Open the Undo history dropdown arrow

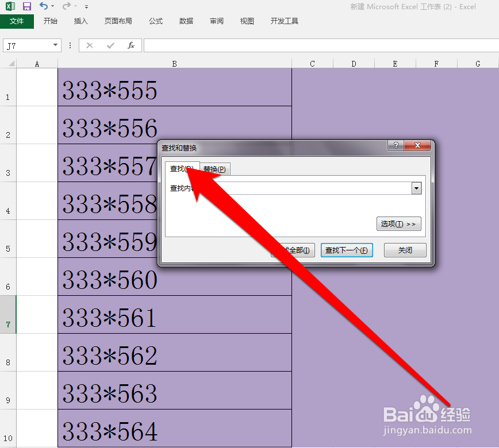(52, 6)
